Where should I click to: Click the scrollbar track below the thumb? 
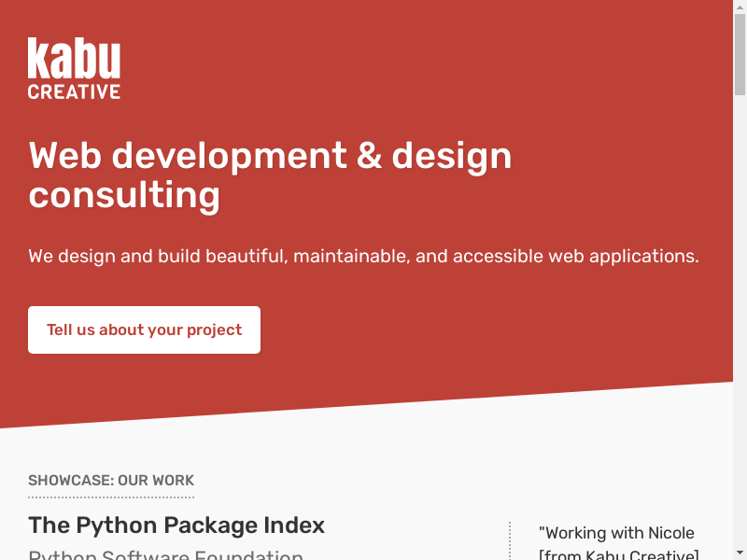[740, 327]
